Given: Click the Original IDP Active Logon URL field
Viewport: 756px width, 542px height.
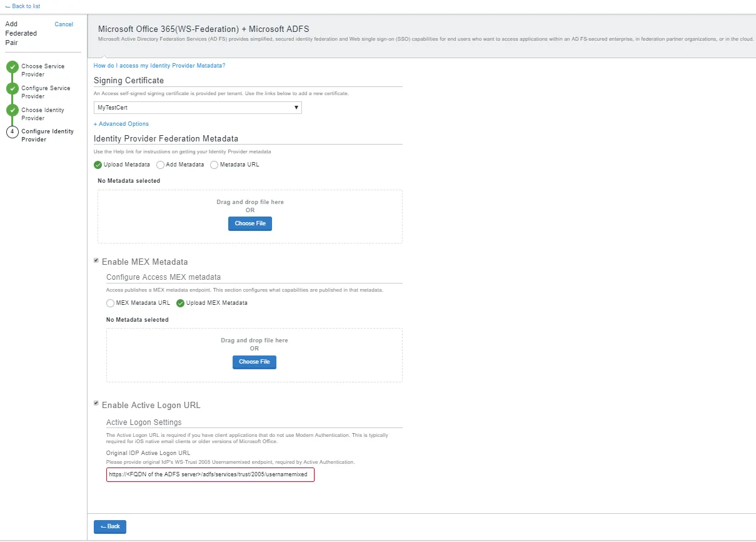Looking at the screenshot, I should (x=210, y=474).
